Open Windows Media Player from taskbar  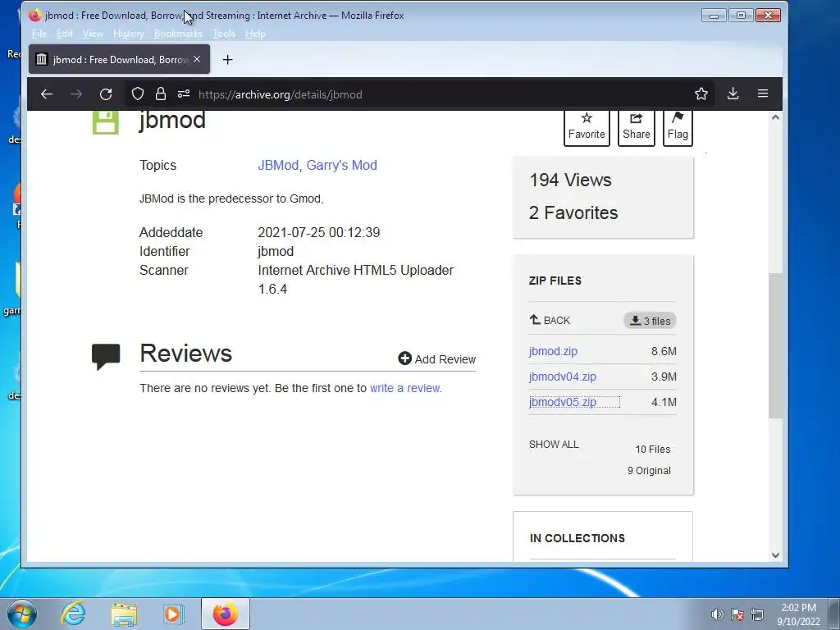(173, 614)
